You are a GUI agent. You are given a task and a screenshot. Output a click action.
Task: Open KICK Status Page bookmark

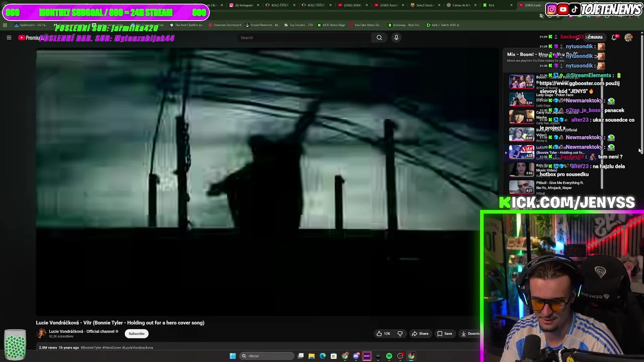pos(331,25)
